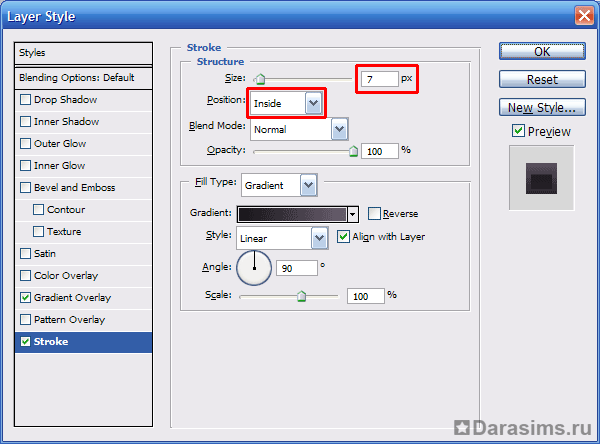Disable the Preview checkbox
600x444 pixels.
[518, 131]
